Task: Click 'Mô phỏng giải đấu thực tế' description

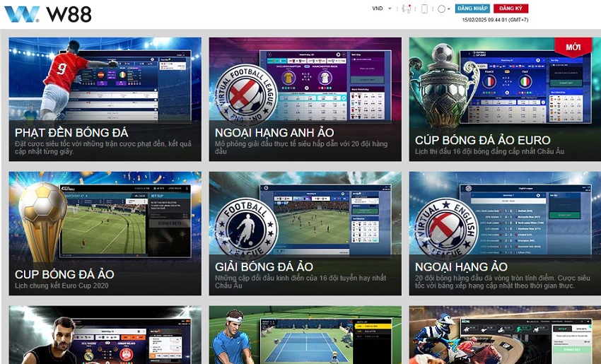Action: tap(301, 148)
